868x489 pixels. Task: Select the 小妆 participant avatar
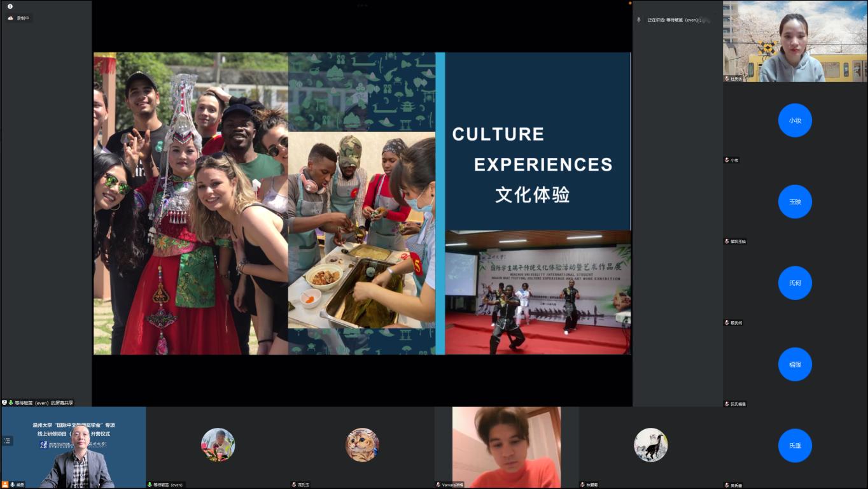[795, 120]
